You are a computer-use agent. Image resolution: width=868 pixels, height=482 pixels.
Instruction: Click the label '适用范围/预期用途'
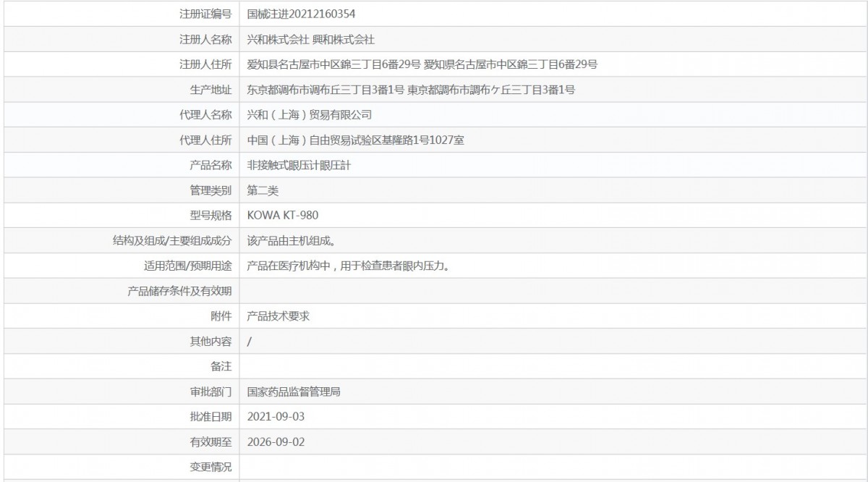188,266
